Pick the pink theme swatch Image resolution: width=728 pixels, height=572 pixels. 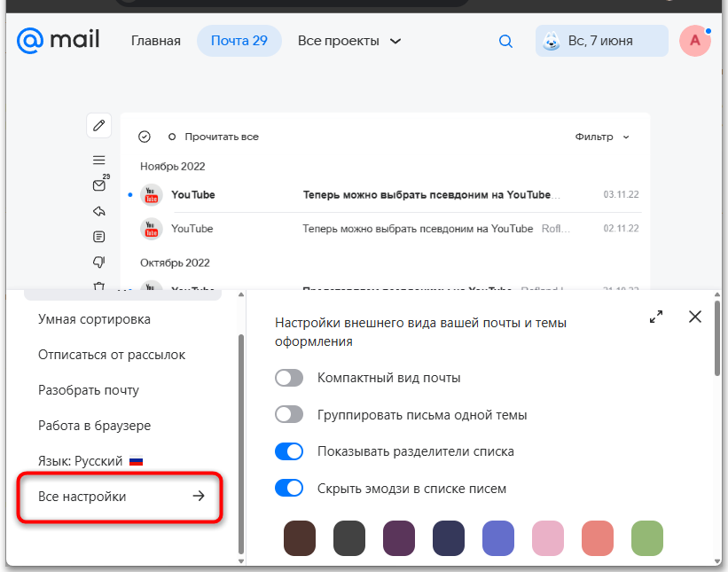point(548,538)
